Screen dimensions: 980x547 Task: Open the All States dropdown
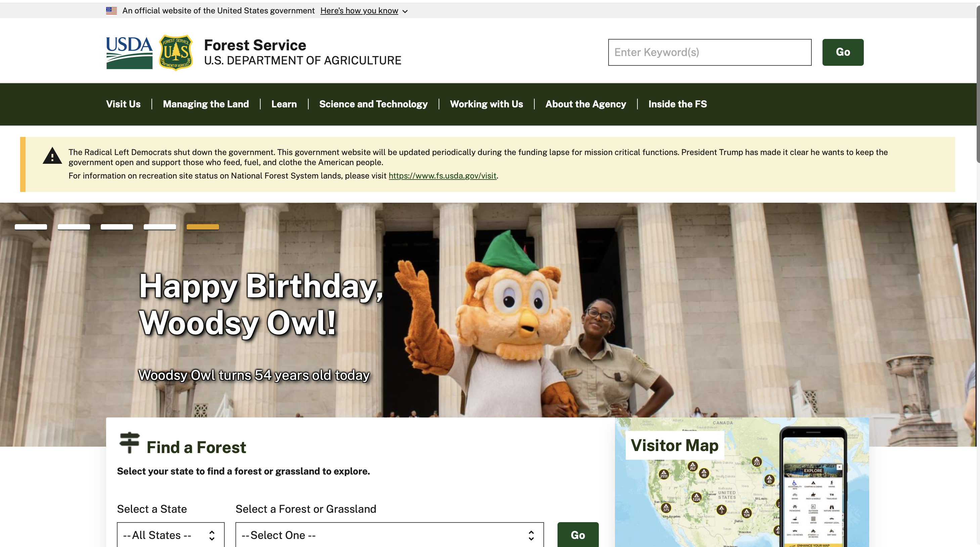click(170, 535)
